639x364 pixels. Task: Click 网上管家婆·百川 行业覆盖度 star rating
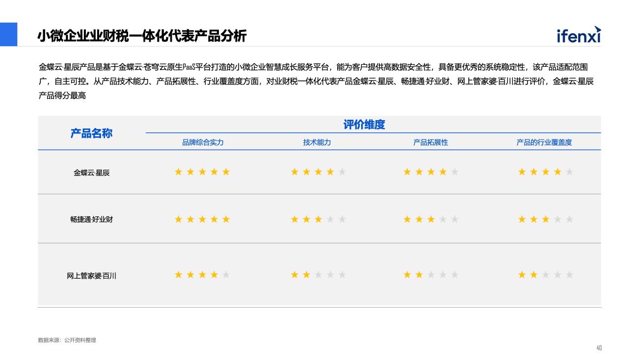click(546, 275)
